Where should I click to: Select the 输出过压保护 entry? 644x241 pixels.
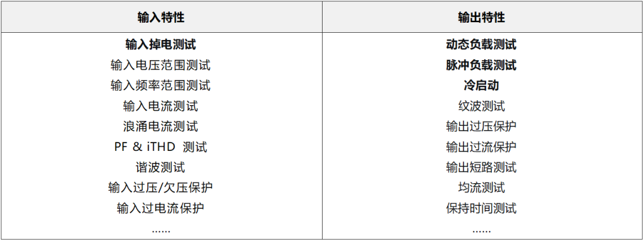pos(481,126)
